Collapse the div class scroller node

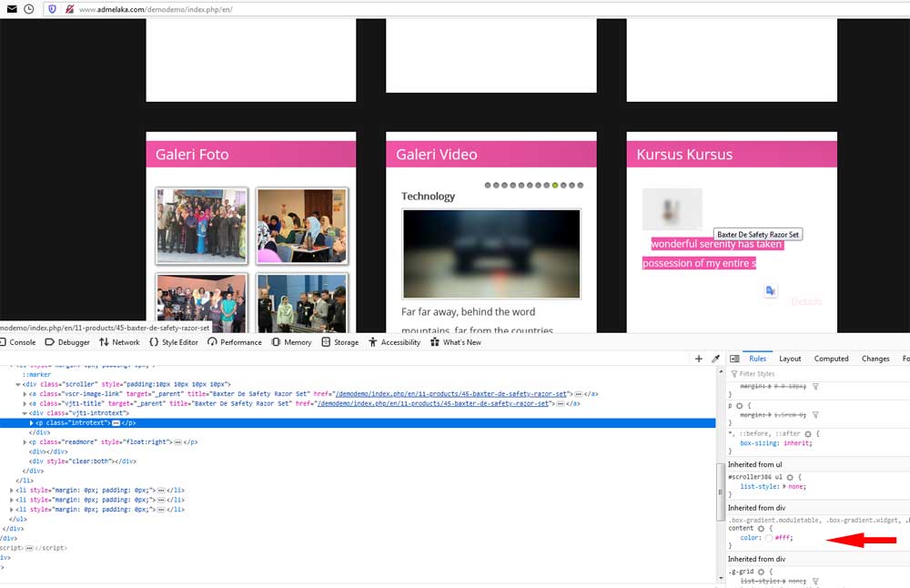18,384
